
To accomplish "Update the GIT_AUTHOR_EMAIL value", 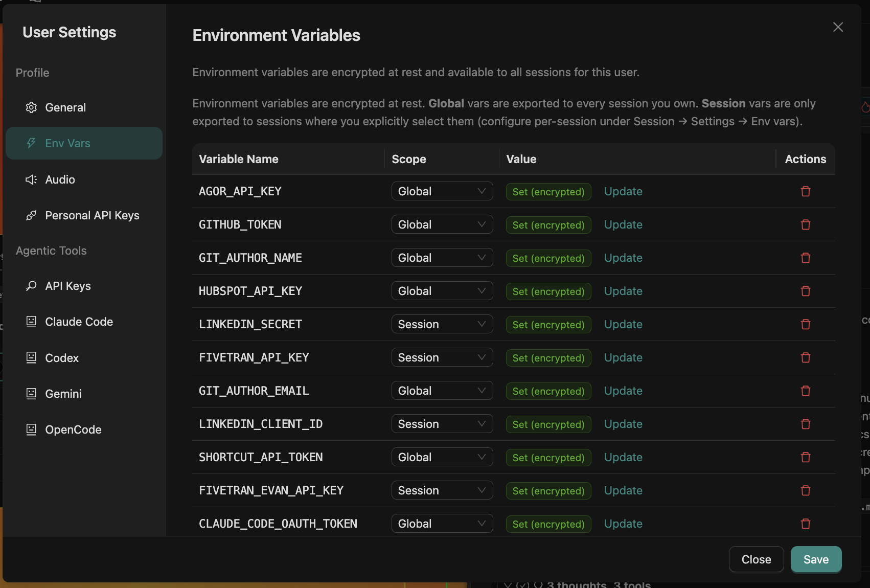I will tap(623, 391).
